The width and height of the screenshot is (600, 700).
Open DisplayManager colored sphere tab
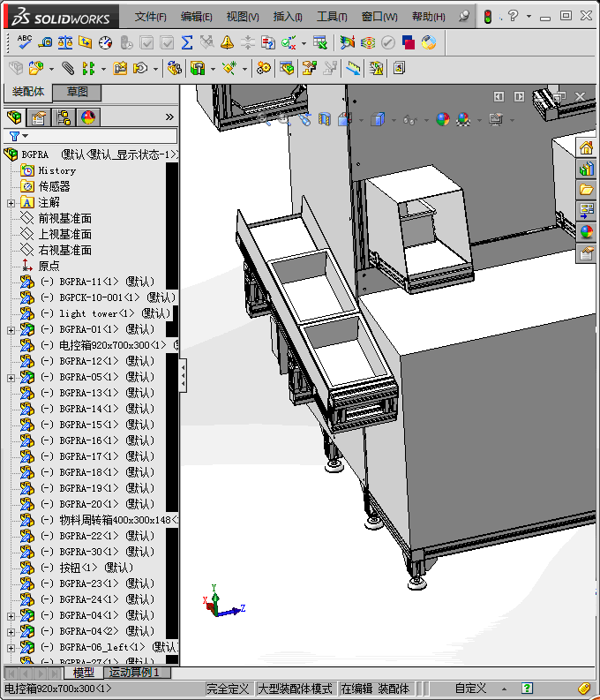click(x=88, y=117)
